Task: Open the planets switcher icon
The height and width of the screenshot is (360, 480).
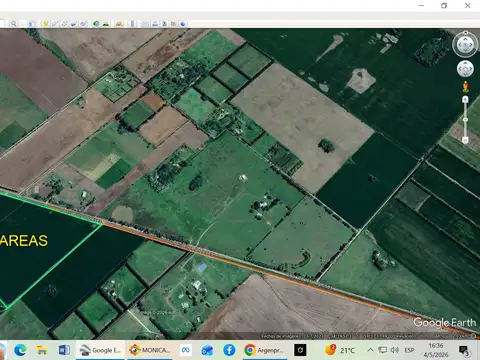Action: [119, 24]
